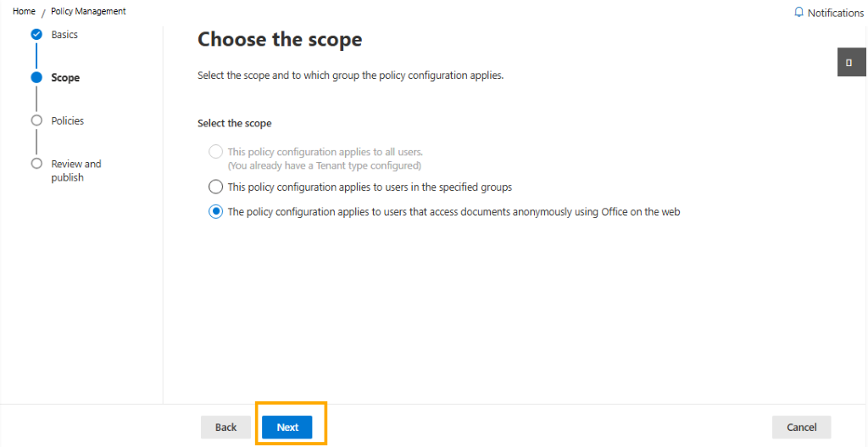
Task: Click the Next button
Action: [x=287, y=427]
